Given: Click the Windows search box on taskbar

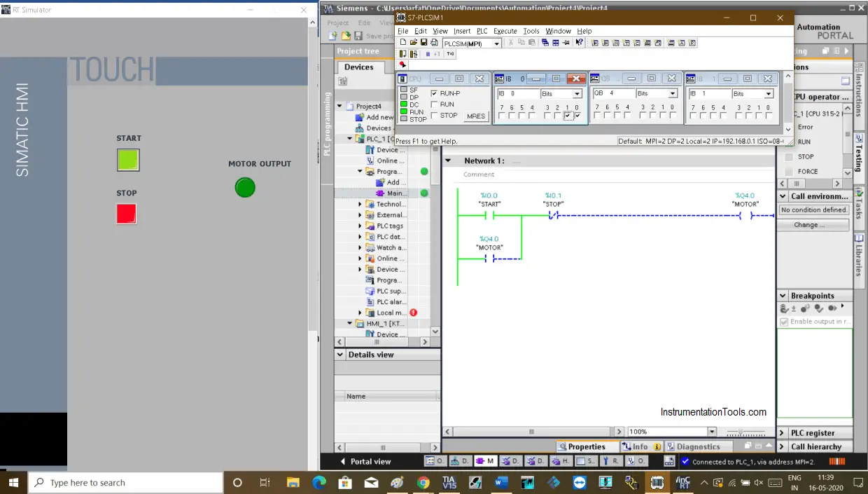Looking at the screenshot, I should pos(127,482).
